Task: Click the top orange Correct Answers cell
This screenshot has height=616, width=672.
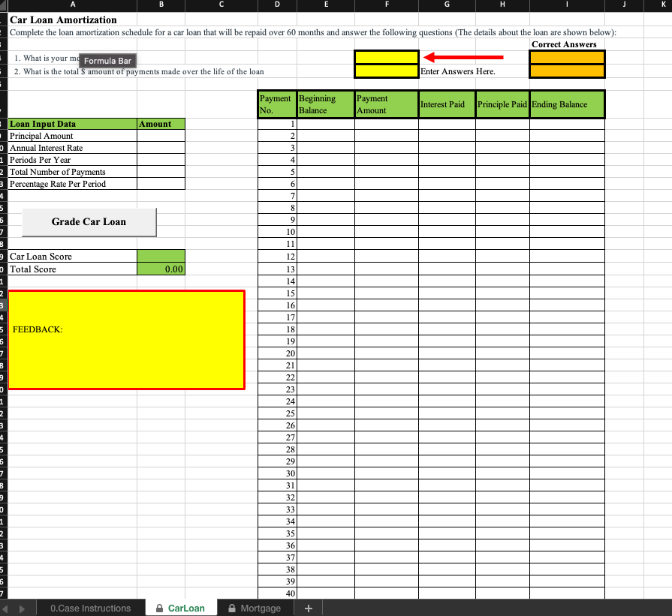Action: coord(567,56)
